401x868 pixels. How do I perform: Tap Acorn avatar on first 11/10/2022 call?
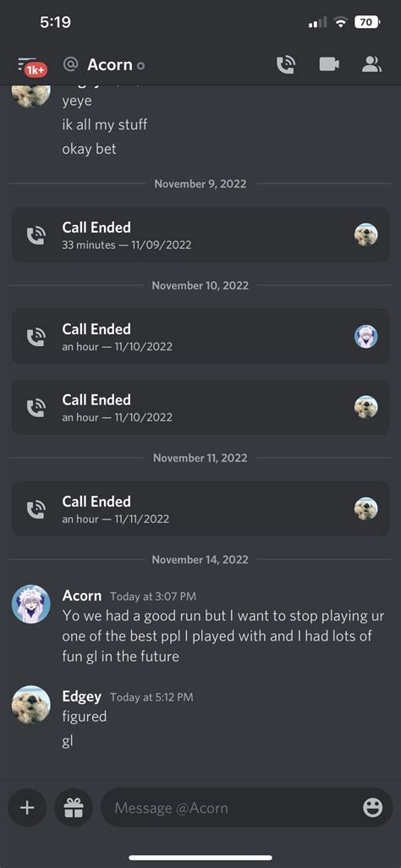[x=366, y=337]
